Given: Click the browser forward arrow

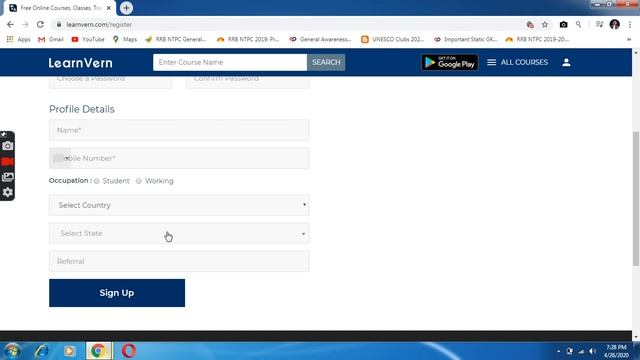Looking at the screenshot, I should click(25, 24).
